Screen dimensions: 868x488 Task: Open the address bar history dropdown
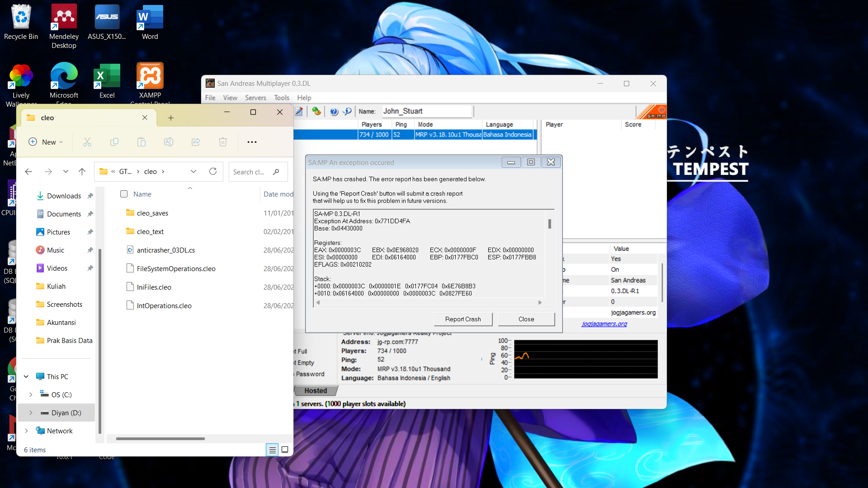point(193,171)
